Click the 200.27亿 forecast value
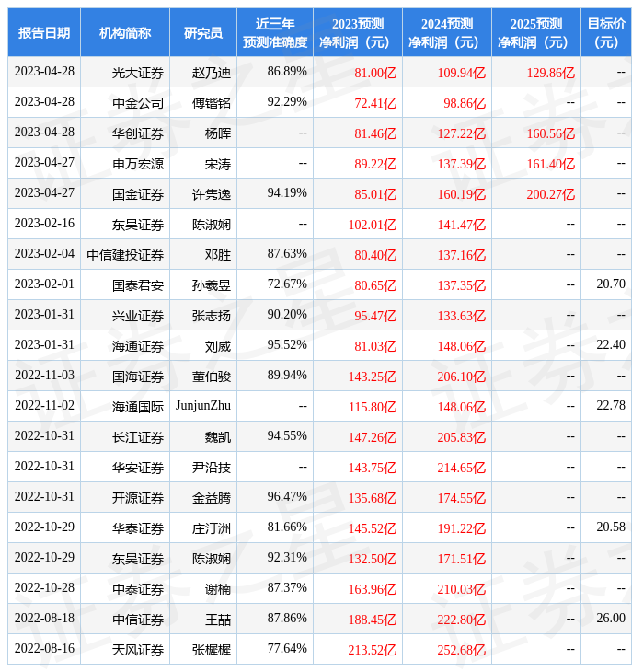The width and height of the screenshot is (632, 672). coord(551,194)
